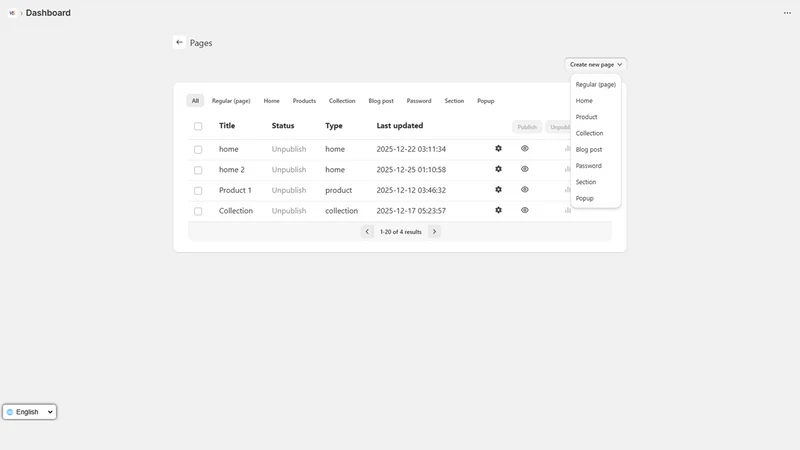Open settings gear for home page
800x450 pixels.
pyautogui.click(x=498, y=148)
